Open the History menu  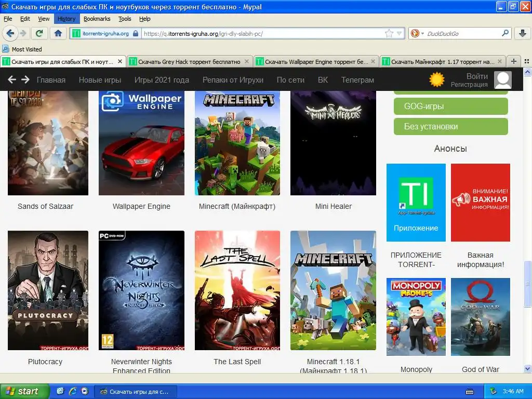tap(66, 19)
